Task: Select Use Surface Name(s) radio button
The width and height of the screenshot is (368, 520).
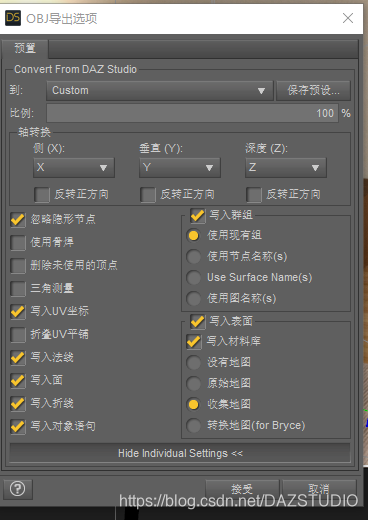Action: pyautogui.click(x=194, y=278)
